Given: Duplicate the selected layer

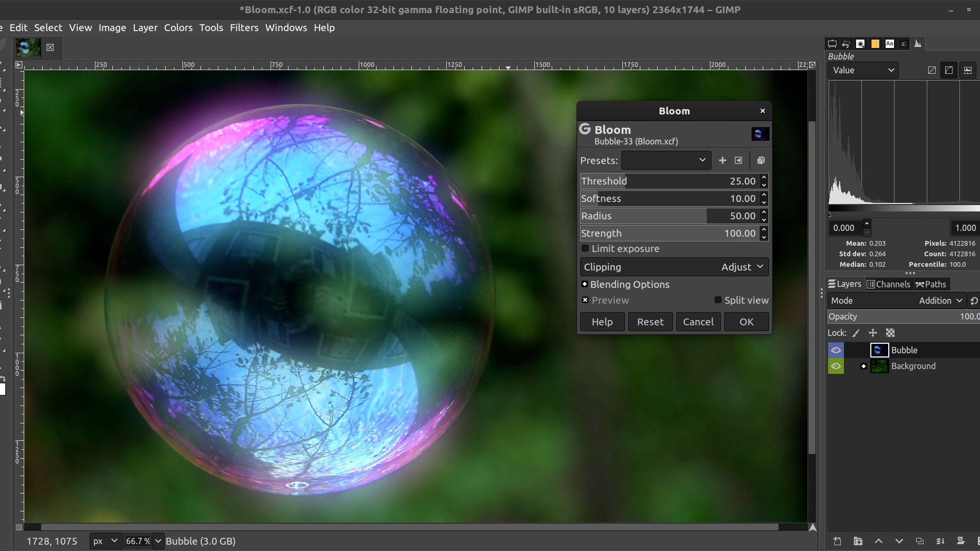Looking at the screenshot, I should click(920, 541).
